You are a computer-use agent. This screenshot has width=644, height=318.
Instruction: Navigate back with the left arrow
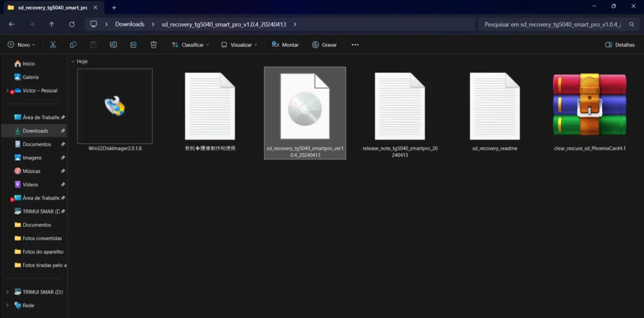(x=11, y=24)
